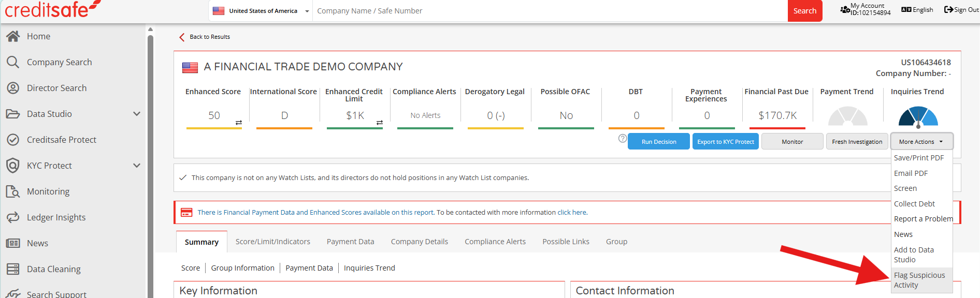Image resolution: width=980 pixels, height=298 pixels.
Task: Jump to Group Information section link
Action: (242, 268)
